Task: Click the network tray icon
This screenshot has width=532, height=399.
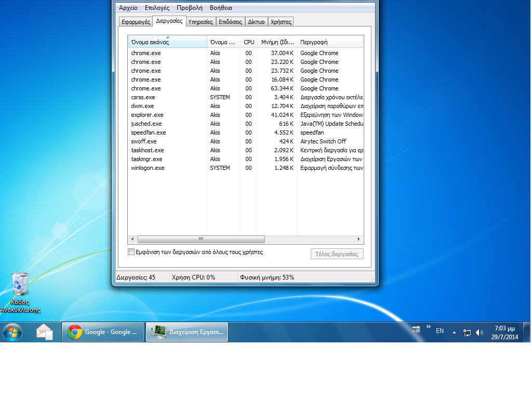Action: (467, 332)
